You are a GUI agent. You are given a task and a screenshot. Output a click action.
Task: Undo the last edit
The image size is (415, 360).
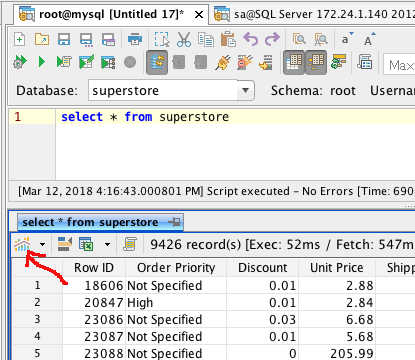(250, 39)
